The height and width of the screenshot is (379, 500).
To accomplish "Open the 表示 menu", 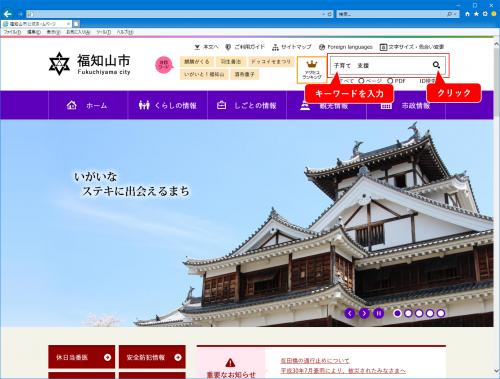I will tap(53, 32).
